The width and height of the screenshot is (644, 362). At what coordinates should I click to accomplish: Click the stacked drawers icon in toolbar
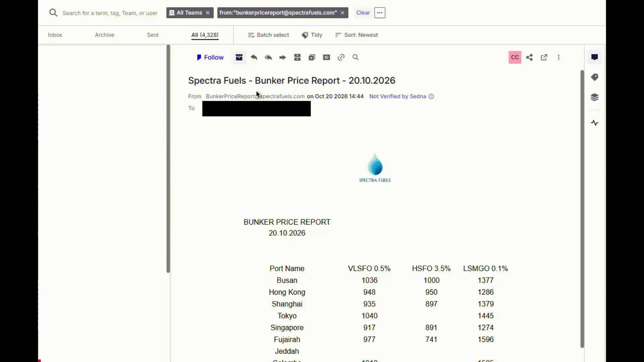[297, 57]
